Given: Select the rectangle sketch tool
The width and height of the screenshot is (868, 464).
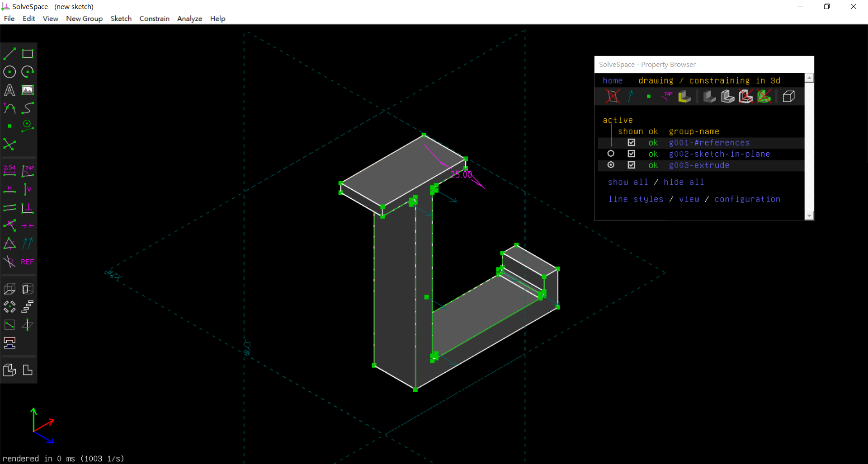Looking at the screenshot, I should coord(28,54).
